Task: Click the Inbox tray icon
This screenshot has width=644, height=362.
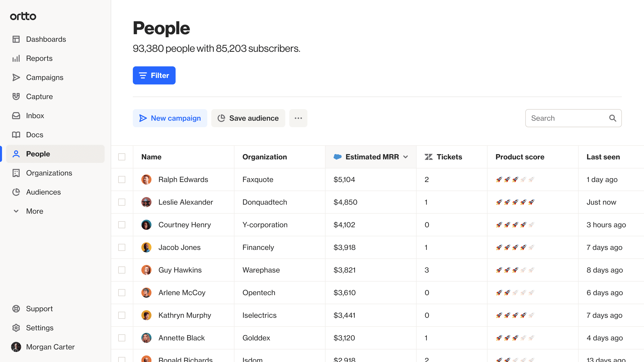Action: [x=16, y=116]
